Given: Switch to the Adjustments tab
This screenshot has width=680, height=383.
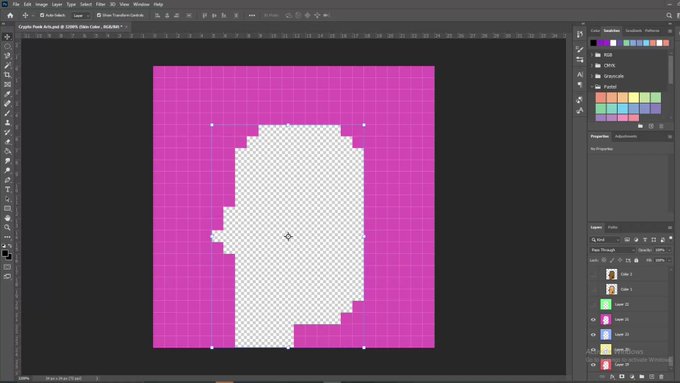Looking at the screenshot, I should (x=626, y=136).
